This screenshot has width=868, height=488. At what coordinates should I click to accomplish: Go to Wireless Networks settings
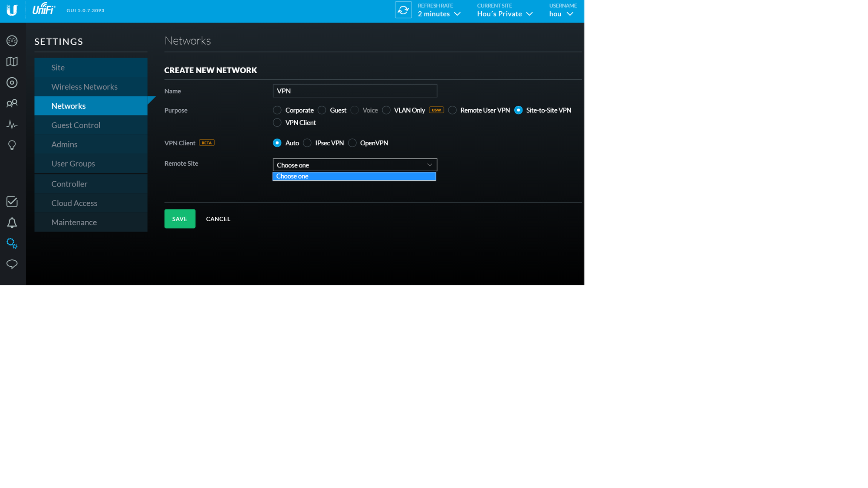tap(84, 87)
